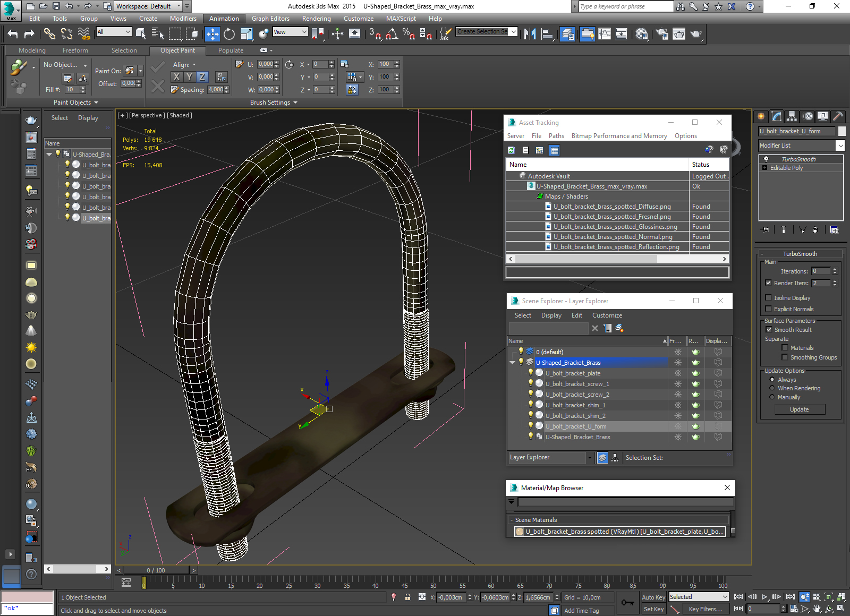Open the Modify command panel tab

[777, 116]
